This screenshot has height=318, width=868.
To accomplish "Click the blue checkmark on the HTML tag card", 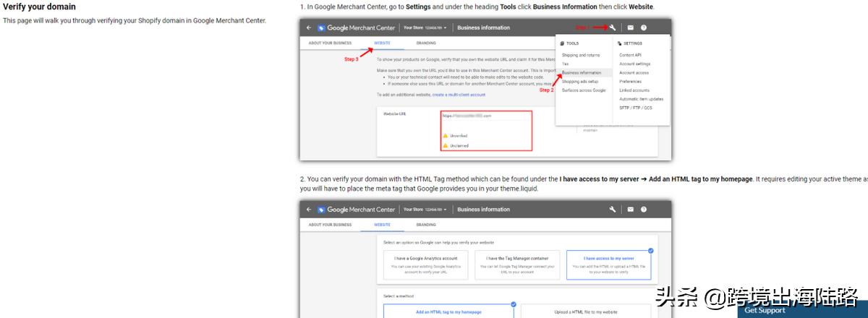I will coord(514,304).
